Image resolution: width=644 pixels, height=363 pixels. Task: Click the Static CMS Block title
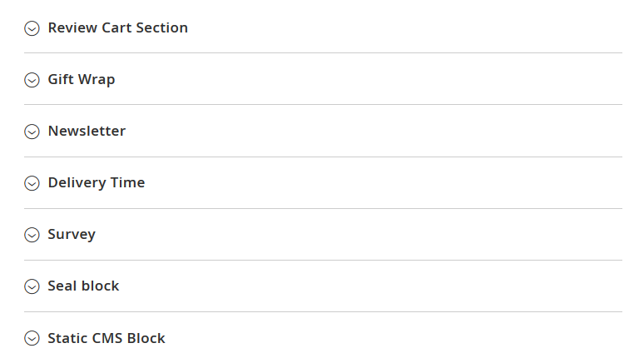[x=107, y=338]
